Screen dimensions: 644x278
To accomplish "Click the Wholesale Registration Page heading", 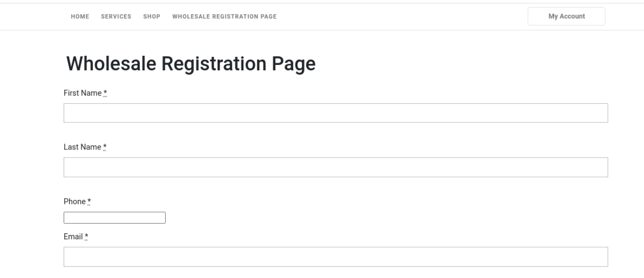I will click(191, 64).
